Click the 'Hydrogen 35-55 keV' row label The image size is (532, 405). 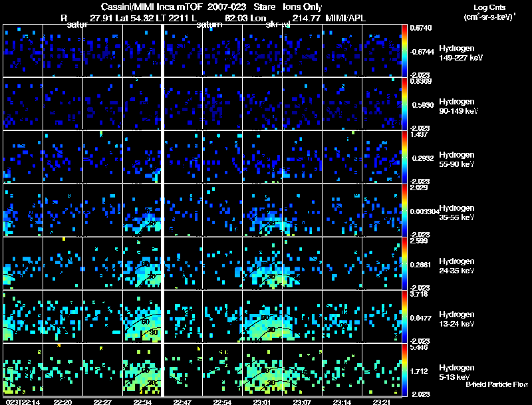click(457, 213)
